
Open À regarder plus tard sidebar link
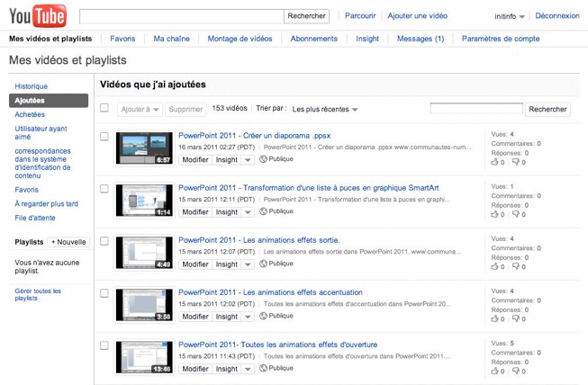point(47,203)
